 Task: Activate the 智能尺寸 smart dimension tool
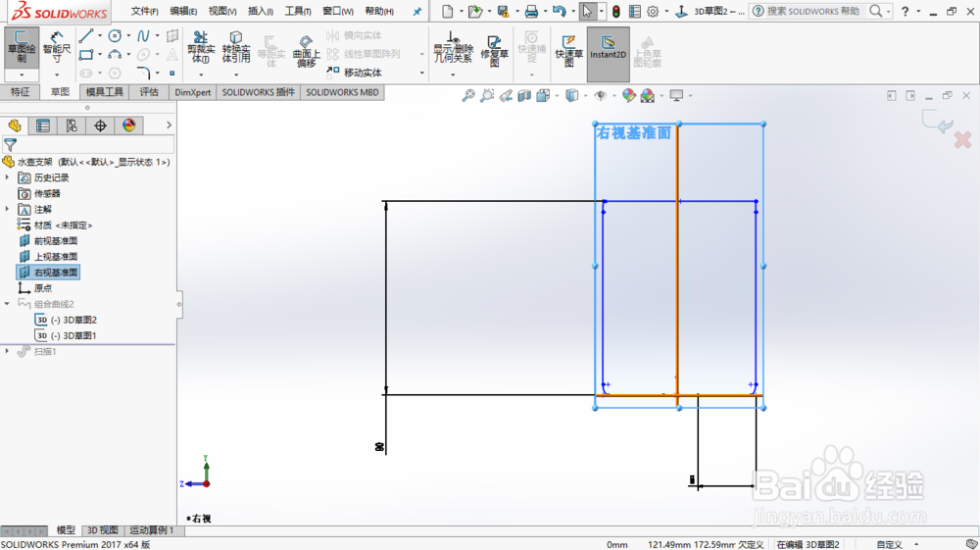(57, 47)
